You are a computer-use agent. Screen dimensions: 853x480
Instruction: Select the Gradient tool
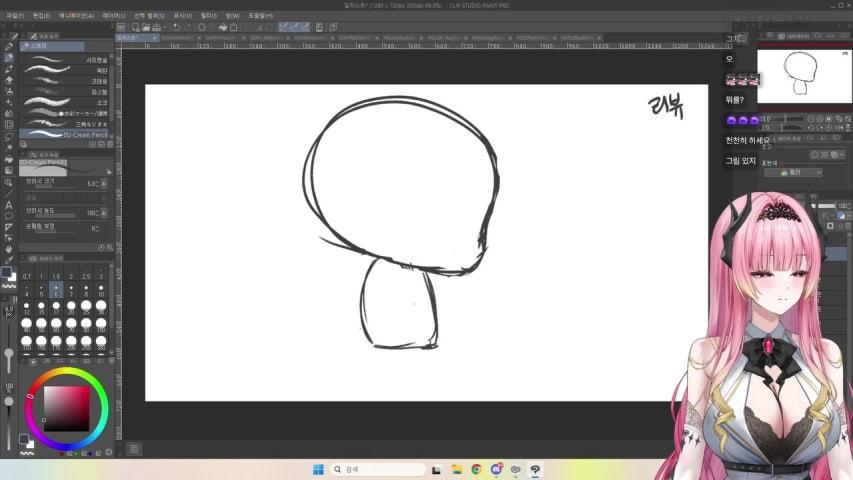[x=9, y=170]
